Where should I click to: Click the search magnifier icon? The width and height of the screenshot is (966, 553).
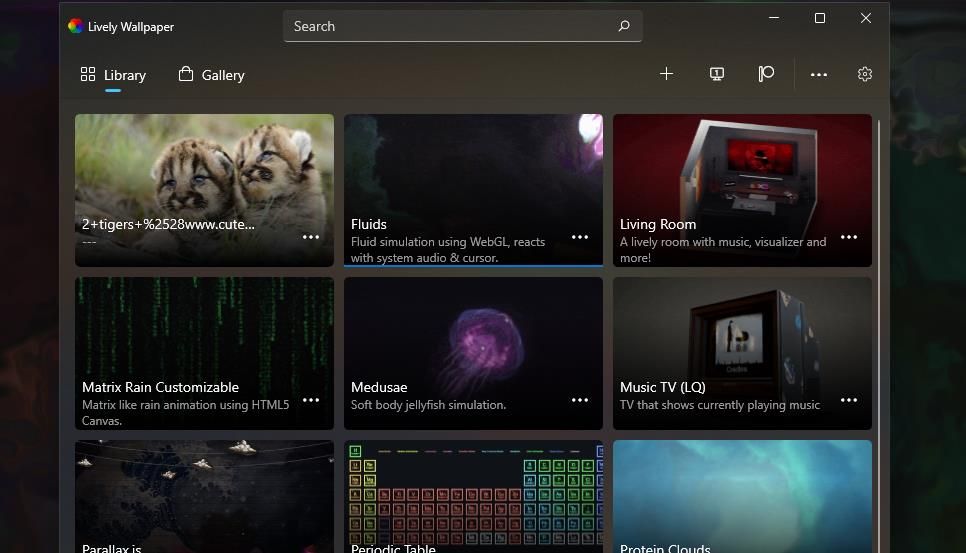624,26
